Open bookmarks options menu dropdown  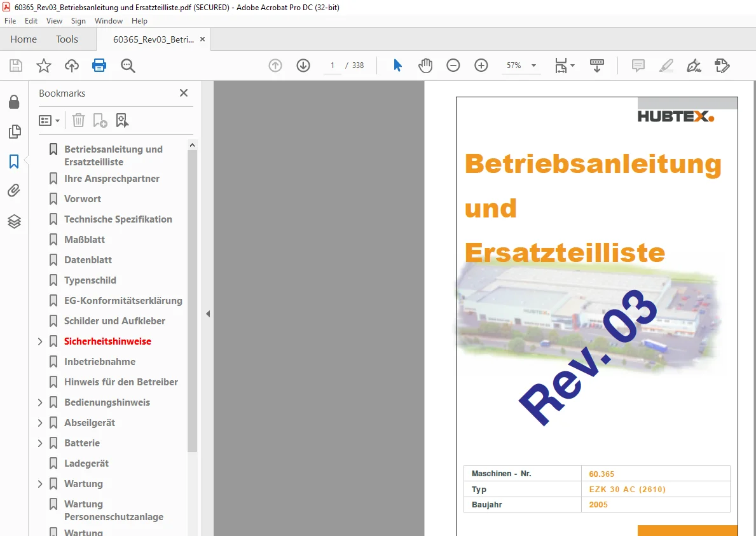pos(49,120)
